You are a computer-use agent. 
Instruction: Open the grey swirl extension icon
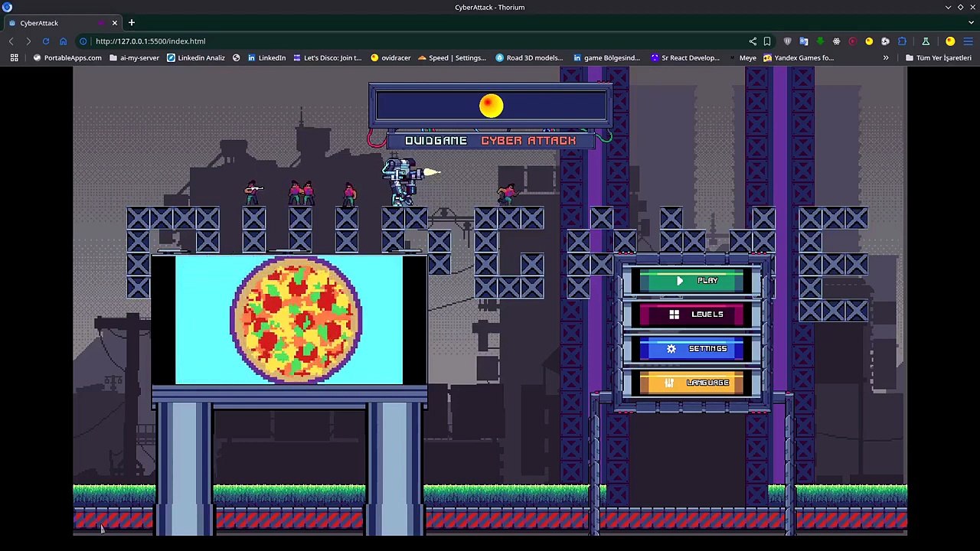(885, 41)
